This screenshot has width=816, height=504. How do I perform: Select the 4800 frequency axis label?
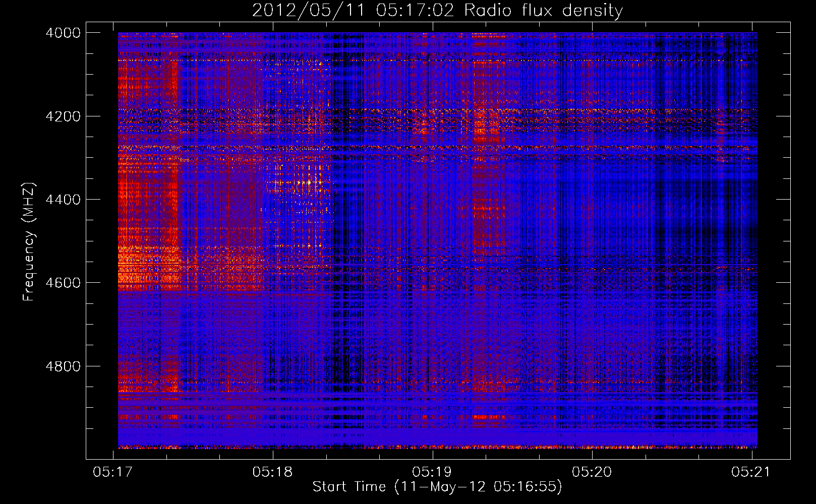click(63, 366)
